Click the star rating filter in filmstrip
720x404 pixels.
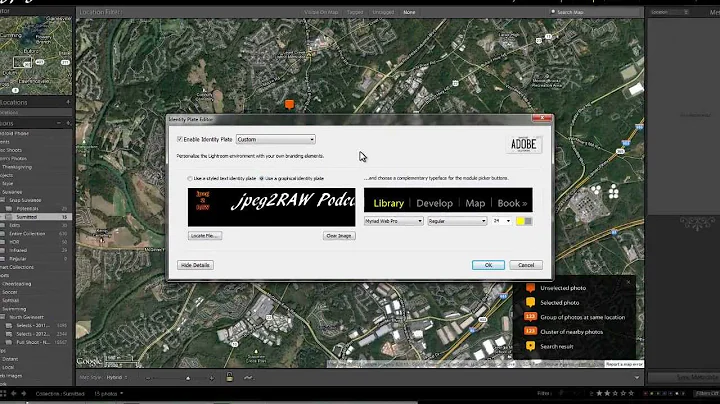click(x=615, y=393)
